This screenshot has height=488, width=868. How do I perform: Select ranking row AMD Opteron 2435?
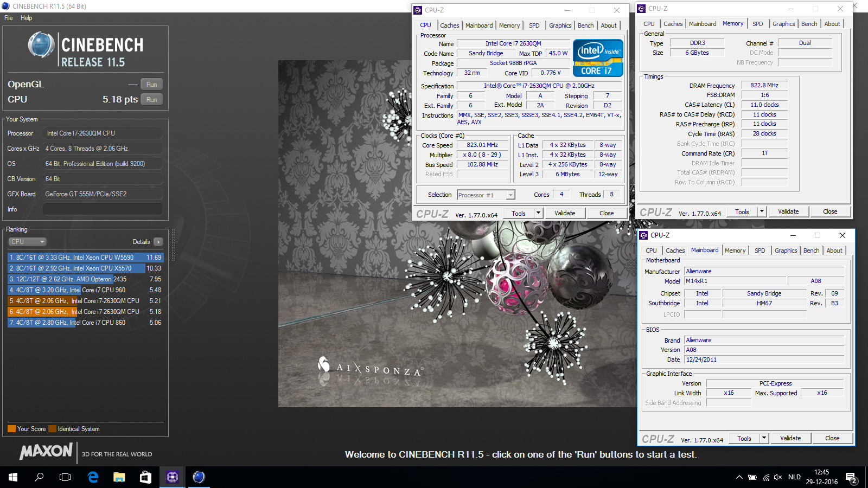click(85, 279)
